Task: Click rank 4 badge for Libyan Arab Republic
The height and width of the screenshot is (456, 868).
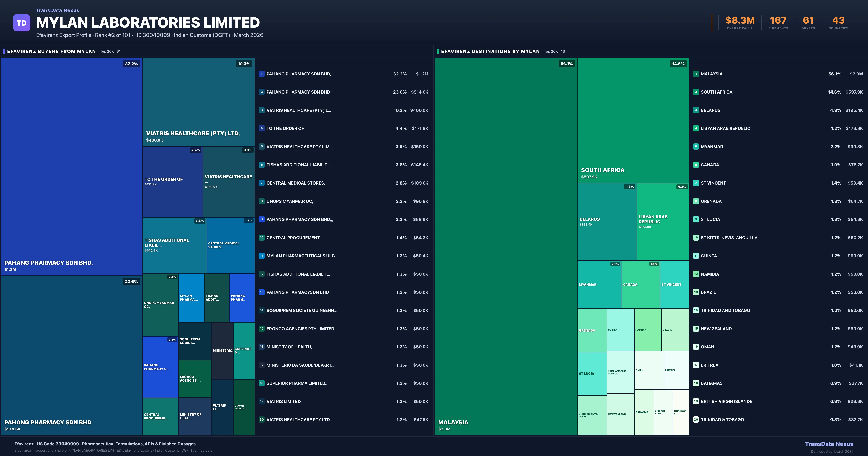Action: [x=696, y=128]
